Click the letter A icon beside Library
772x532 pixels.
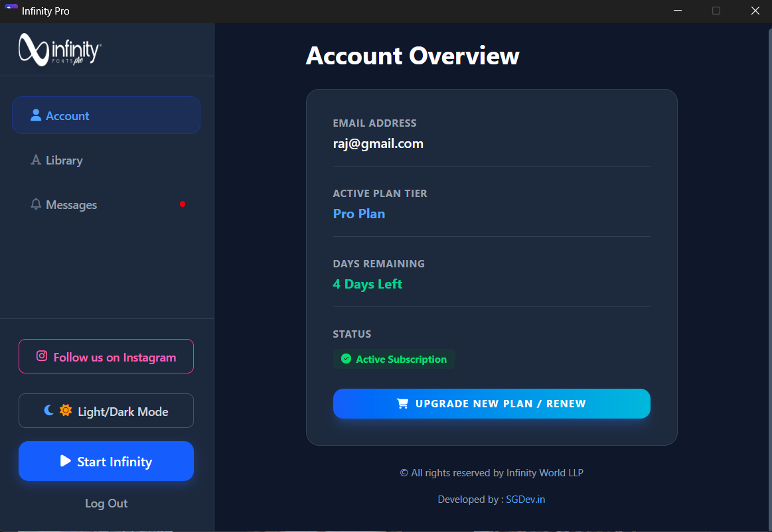35,160
